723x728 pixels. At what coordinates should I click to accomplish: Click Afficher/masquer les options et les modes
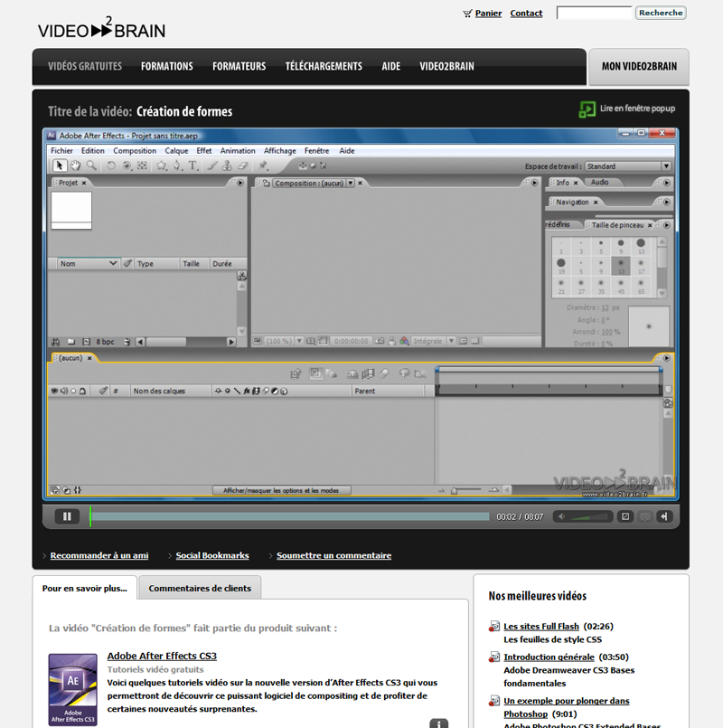(x=281, y=490)
